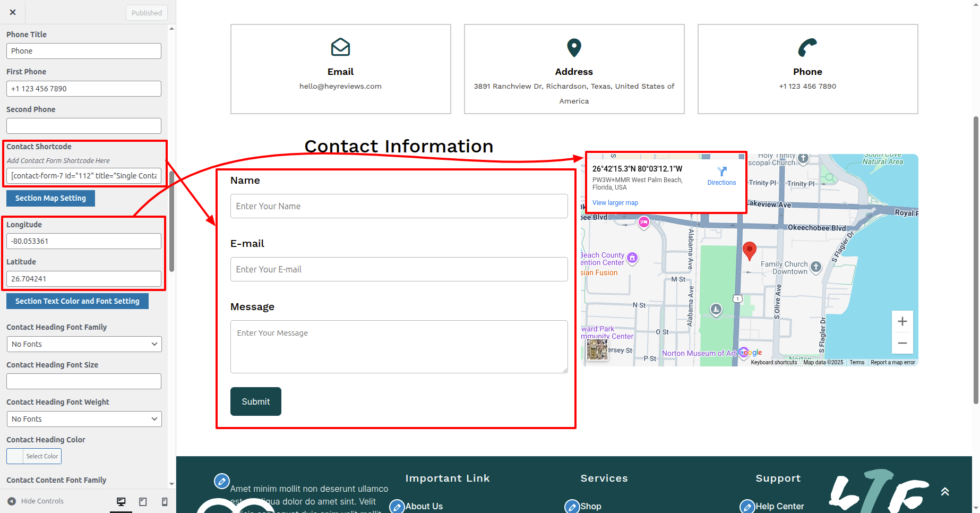The height and width of the screenshot is (513, 980).
Task: Zoom in on the map
Action: pyautogui.click(x=902, y=321)
